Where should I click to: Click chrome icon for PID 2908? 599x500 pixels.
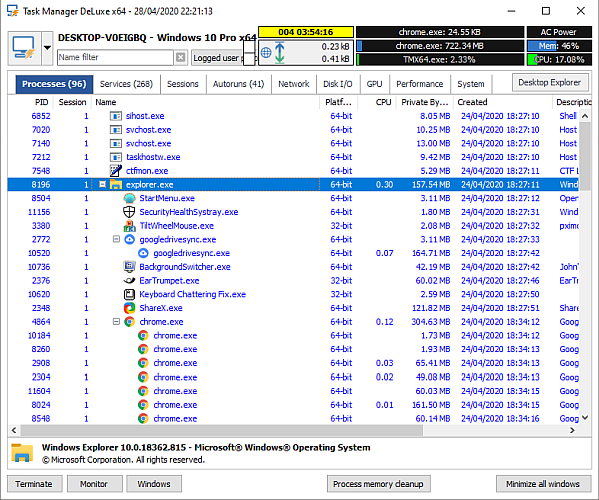pos(143,363)
